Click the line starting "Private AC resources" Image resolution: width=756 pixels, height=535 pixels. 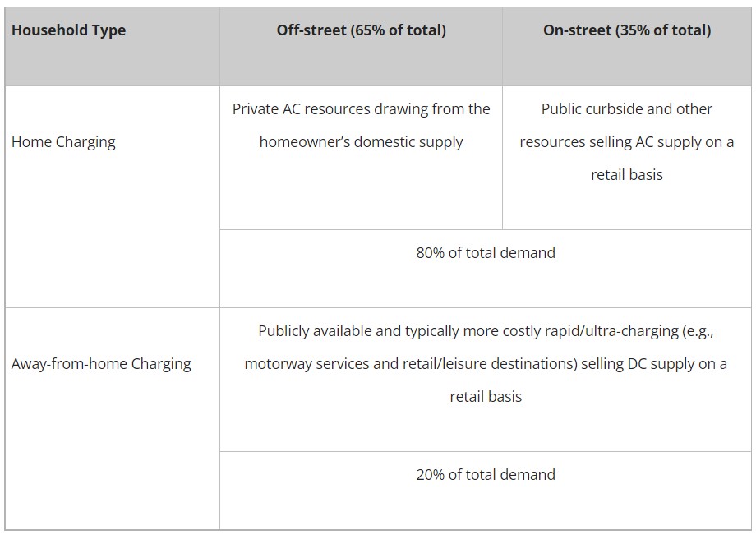coord(361,109)
